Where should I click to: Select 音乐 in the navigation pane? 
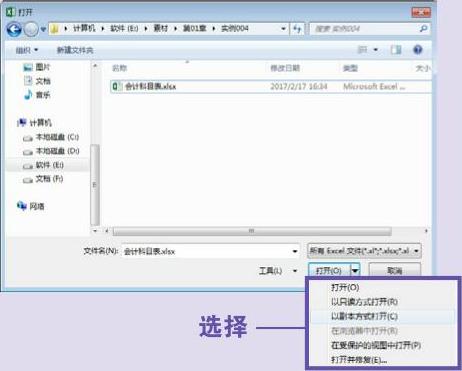click(x=37, y=95)
